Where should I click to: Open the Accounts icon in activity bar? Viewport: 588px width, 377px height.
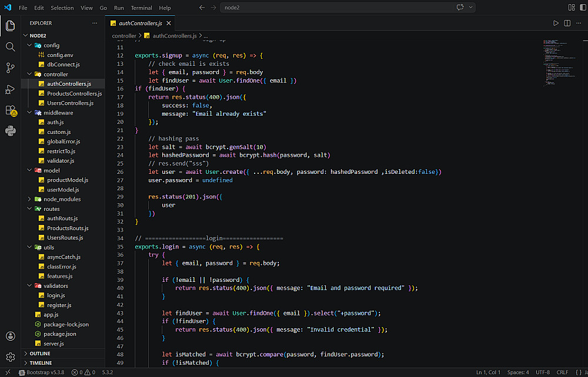click(10, 336)
